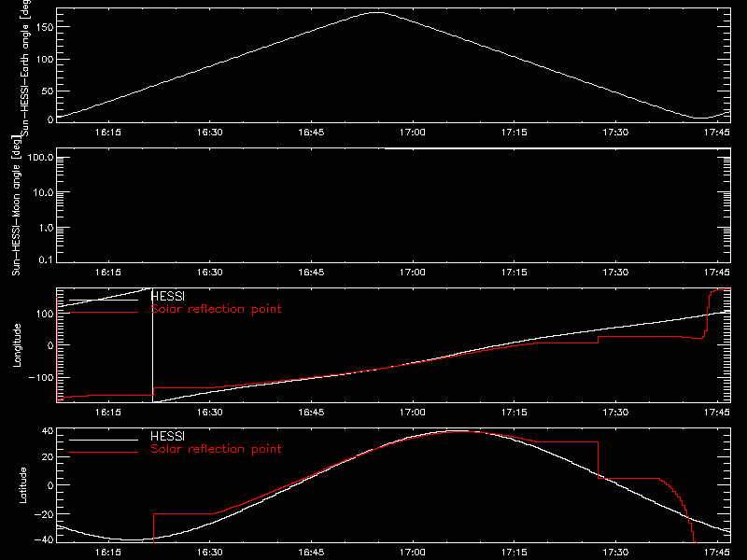Click 17:00 time label under Latitude plot

(x=413, y=553)
